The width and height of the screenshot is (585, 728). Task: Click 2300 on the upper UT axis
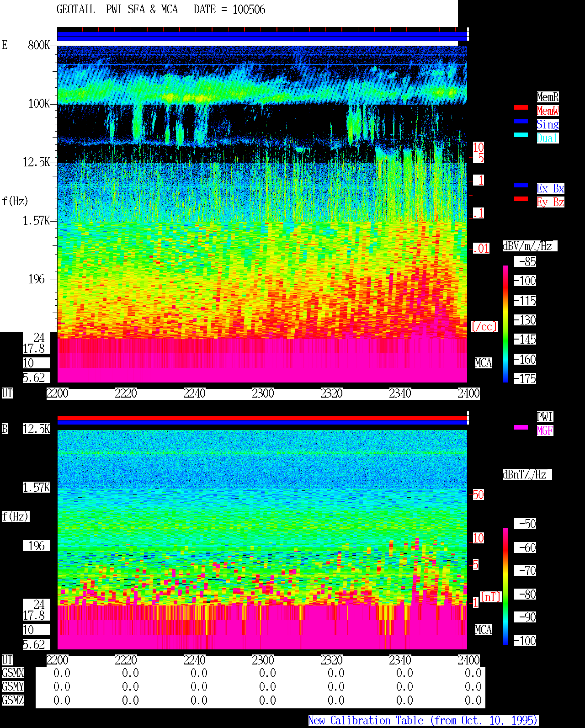[263, 393]
